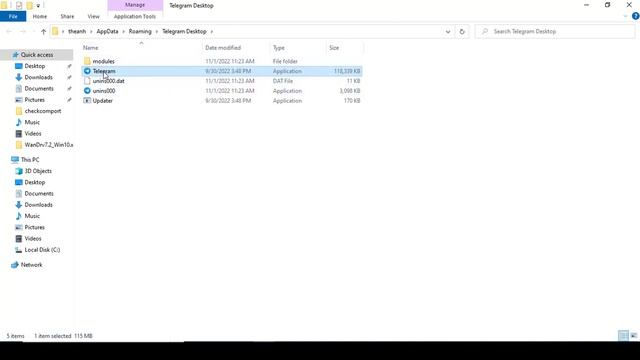Open pinned Documents under Quick access
The width and height of the screenshot is (640, 360).
tap(39, 89)
